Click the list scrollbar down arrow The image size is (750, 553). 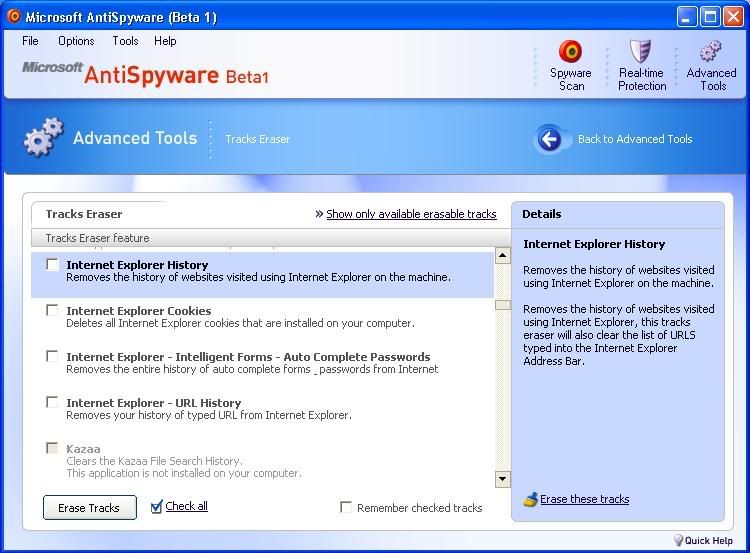point(502,479)
